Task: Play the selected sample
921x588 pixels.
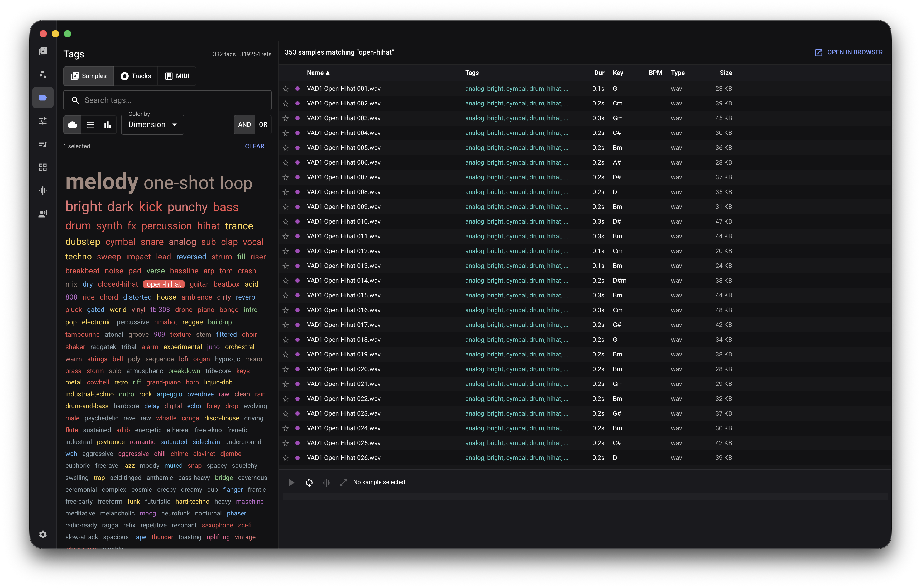Action: coord(291,483)
